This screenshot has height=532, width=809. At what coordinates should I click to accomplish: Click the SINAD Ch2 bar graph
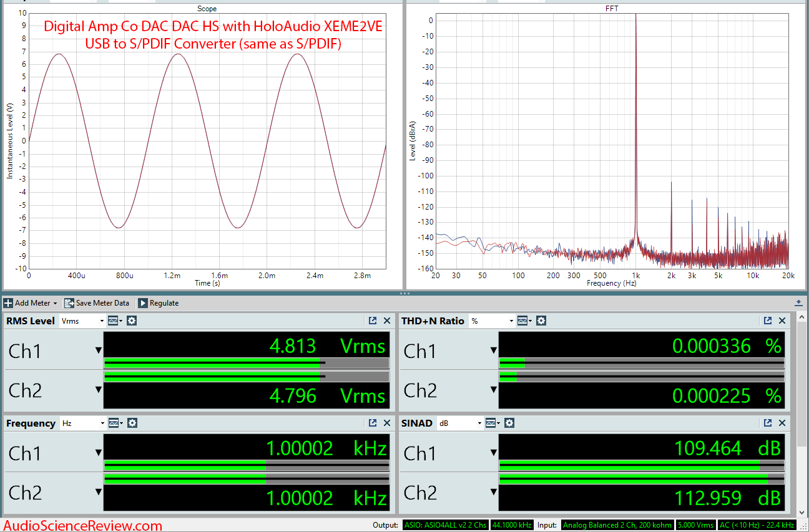[642, 479]
